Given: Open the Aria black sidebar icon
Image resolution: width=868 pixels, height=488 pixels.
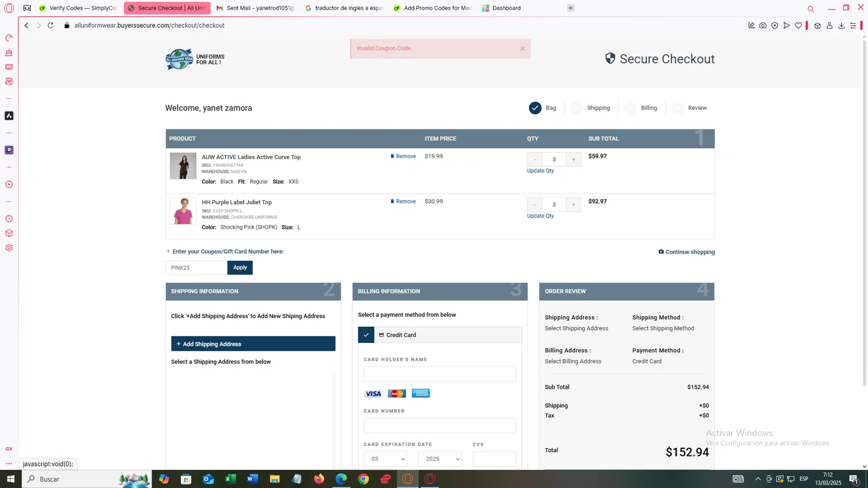Looking at the screenshot, I should click(x=9, y=116).
